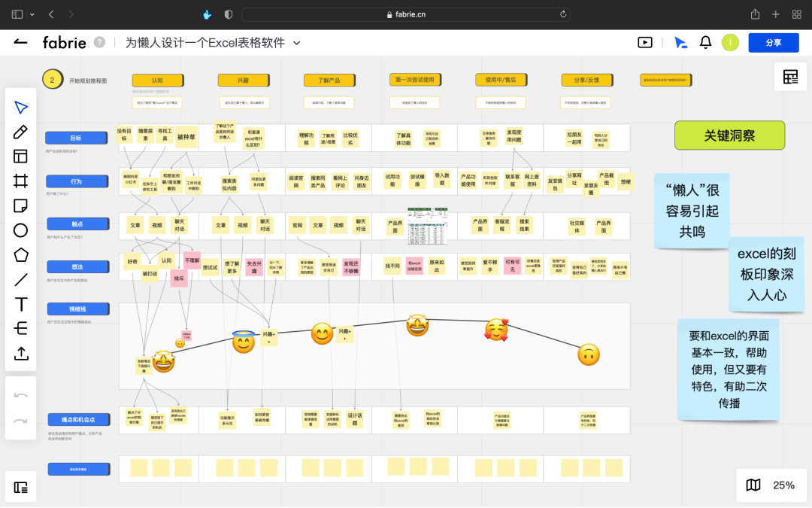Go back with the fabrie arrow
The width and height of the screenshot is (812, 508).
click(x=20, y=42)
